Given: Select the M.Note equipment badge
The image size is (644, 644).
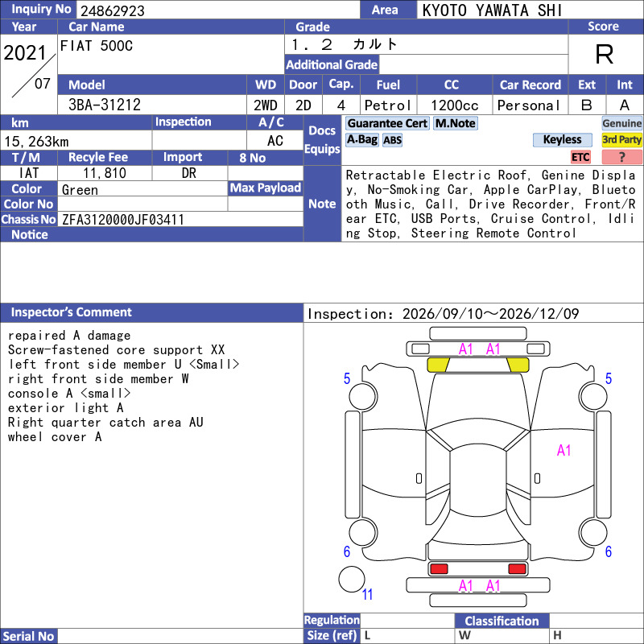Looking at the screenshot, I should (x=456, y=123).
